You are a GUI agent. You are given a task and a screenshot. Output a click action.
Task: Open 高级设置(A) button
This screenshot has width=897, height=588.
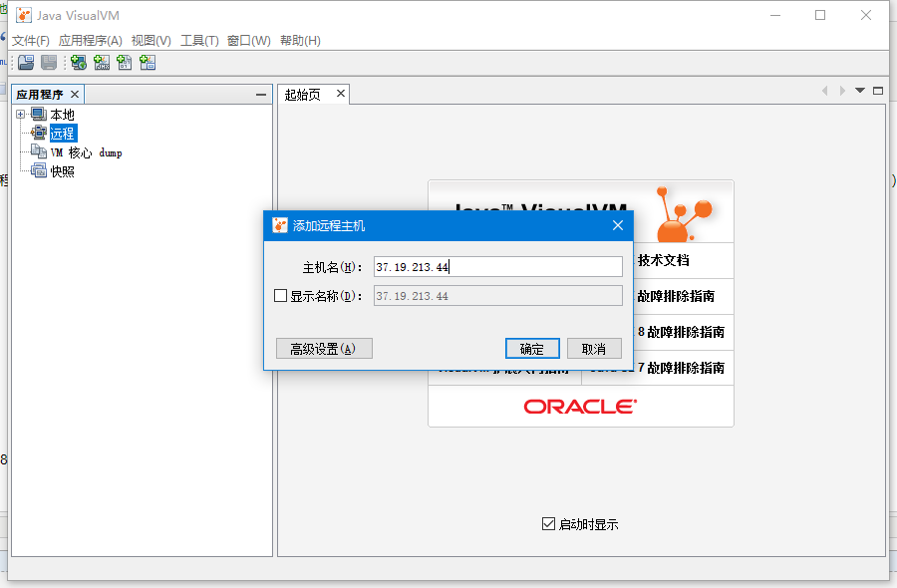click(324, 349)
